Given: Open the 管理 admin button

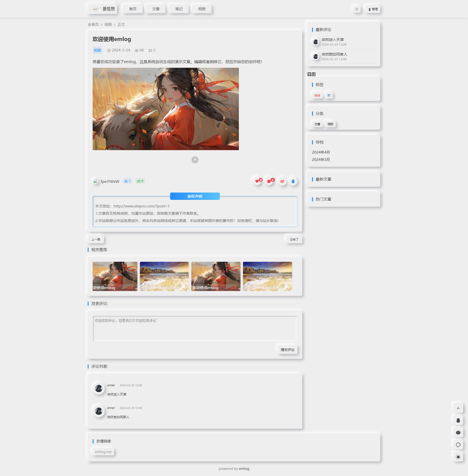Looking at the screenshot, I should (x=373, y=9).
